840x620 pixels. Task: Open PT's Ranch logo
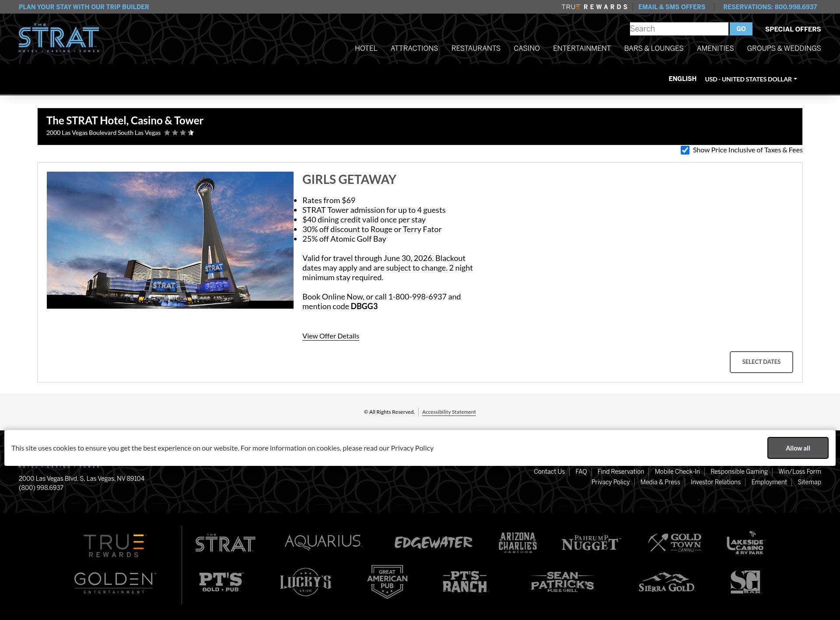click(x=465, y=582)
